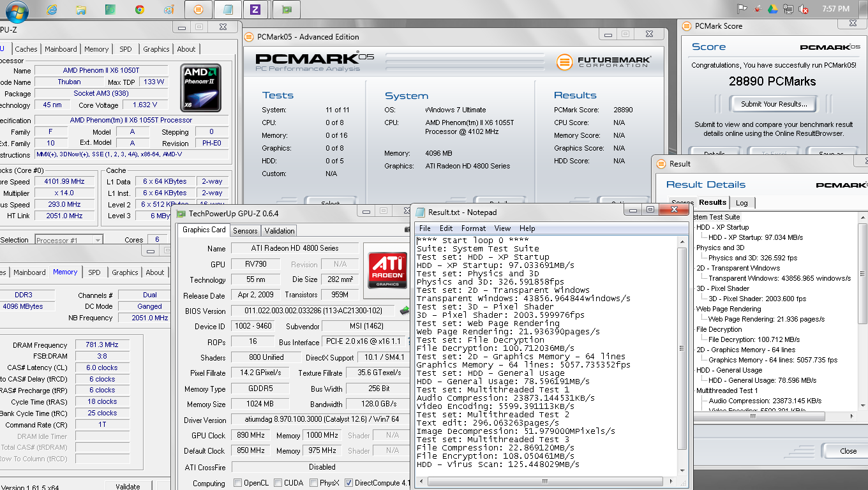
Task: Open network status tray icon
Action: point(788,9)
